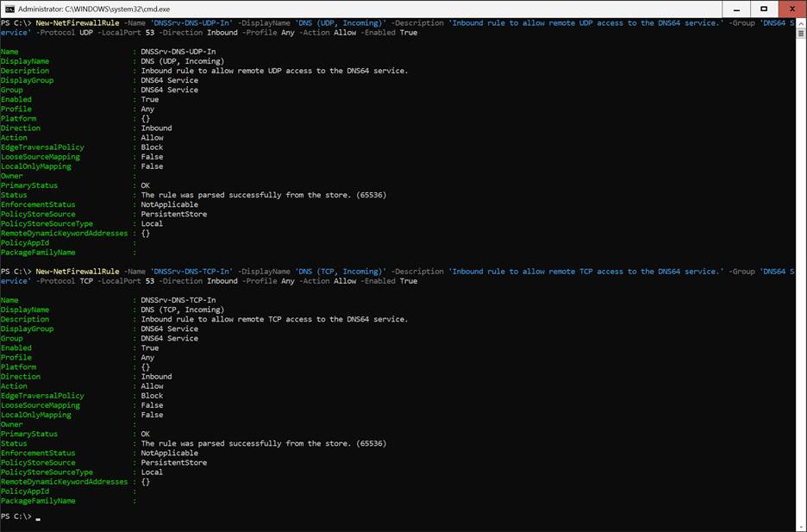Viewport: 807px width, 532px height.
Task: Click Status message line in TCP output
Action: point(264,443)
